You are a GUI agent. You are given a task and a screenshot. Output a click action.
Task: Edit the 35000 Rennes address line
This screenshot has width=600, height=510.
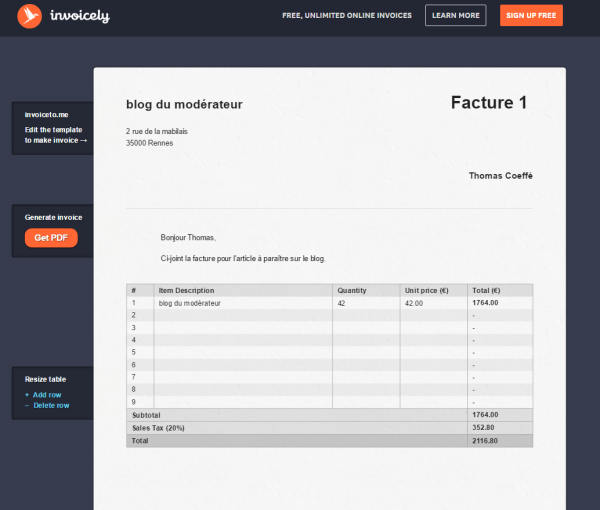tap(149, 143)
